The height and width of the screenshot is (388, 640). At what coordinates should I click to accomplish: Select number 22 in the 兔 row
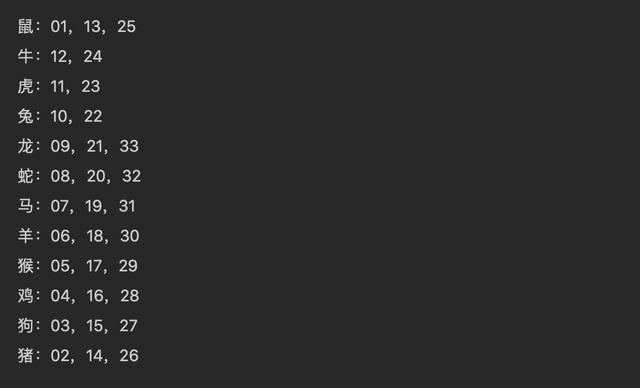(x=93, y=116)
